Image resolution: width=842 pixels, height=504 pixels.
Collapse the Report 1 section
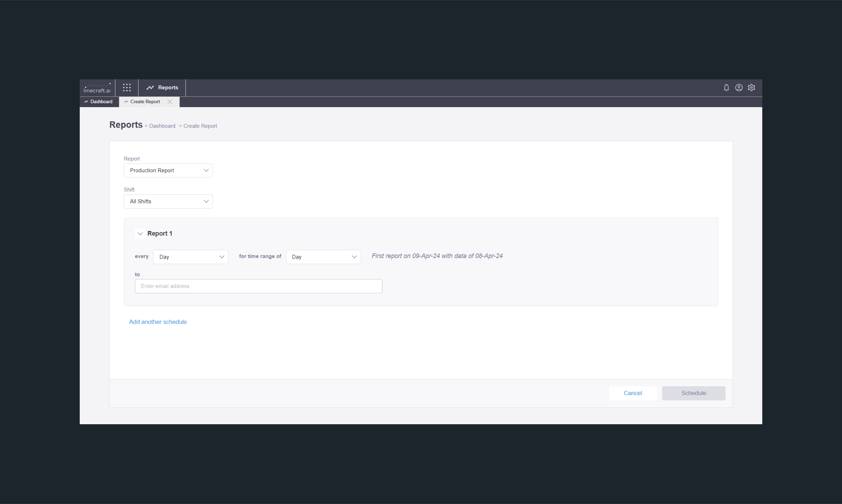coord(140,234)
